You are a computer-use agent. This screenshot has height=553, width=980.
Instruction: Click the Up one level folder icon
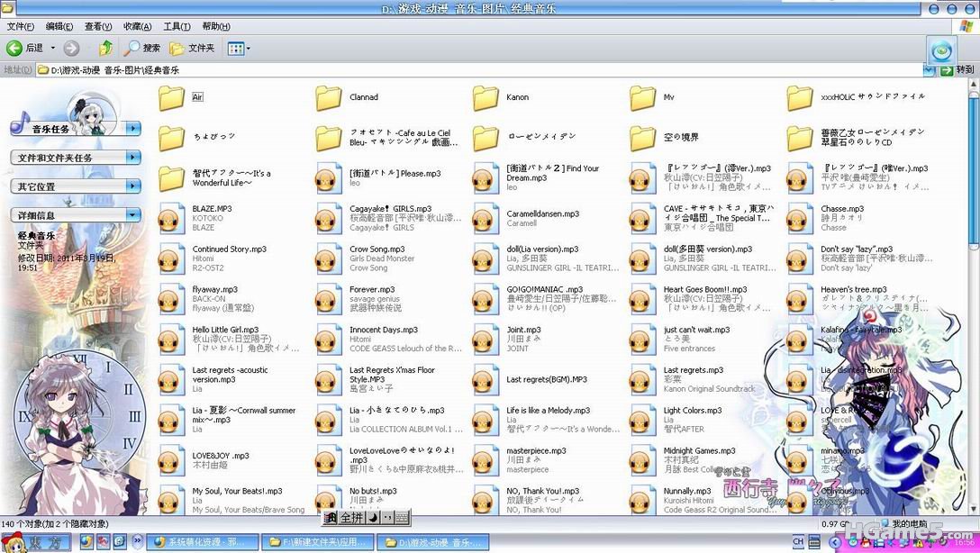105,48
